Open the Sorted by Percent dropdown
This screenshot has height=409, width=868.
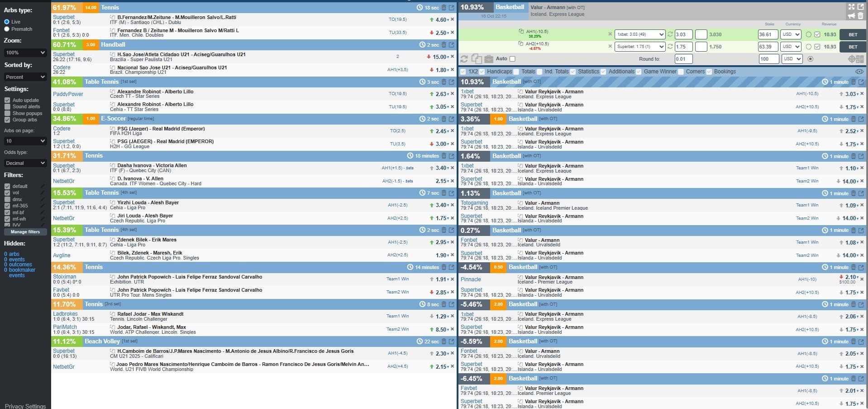25,77
